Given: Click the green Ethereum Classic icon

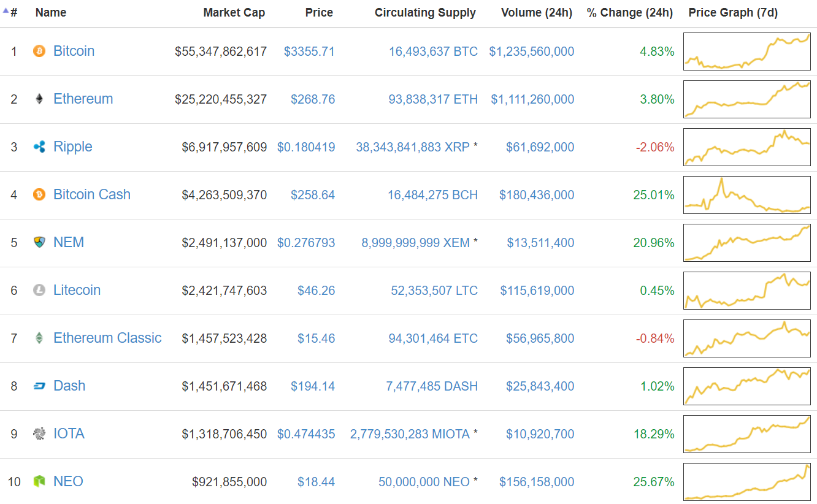Looking at the screenshot, I should point(39,338).
